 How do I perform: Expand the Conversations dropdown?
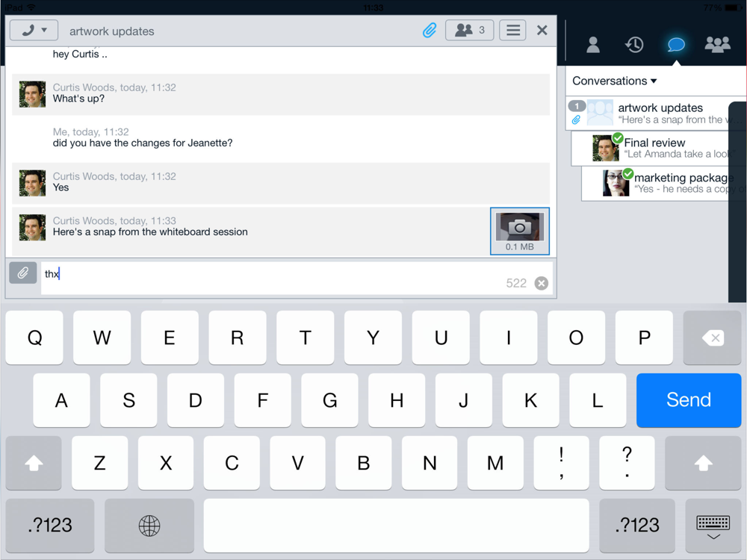[615, 81]
